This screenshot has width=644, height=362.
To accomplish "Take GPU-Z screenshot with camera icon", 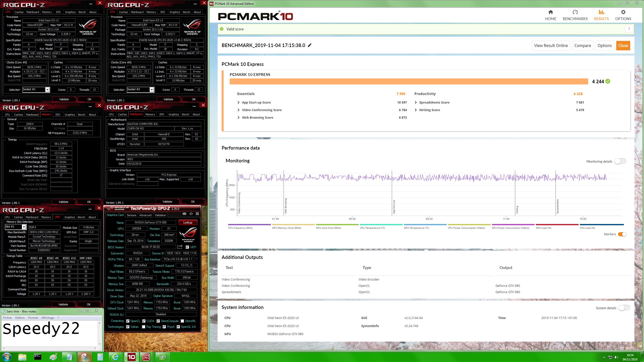I will pyautogui.click(x=184, y=214).
